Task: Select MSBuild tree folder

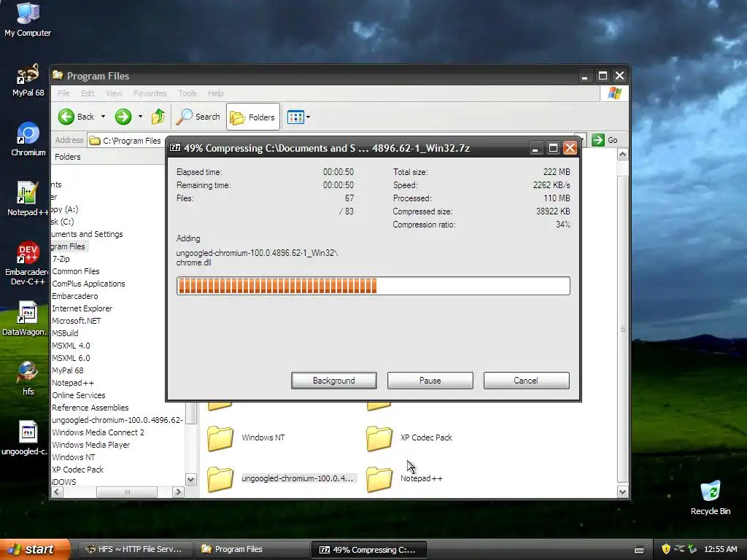Action: (x=65, y=333)
